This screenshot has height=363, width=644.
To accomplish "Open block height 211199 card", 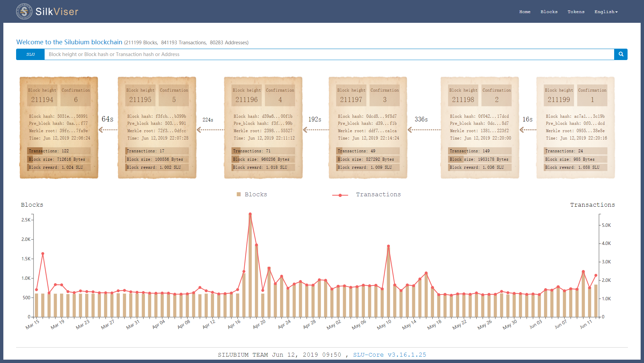I will pos(575,127).
